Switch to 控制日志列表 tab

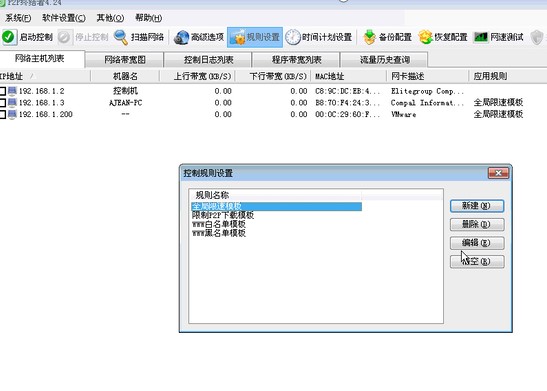point(208,60)
